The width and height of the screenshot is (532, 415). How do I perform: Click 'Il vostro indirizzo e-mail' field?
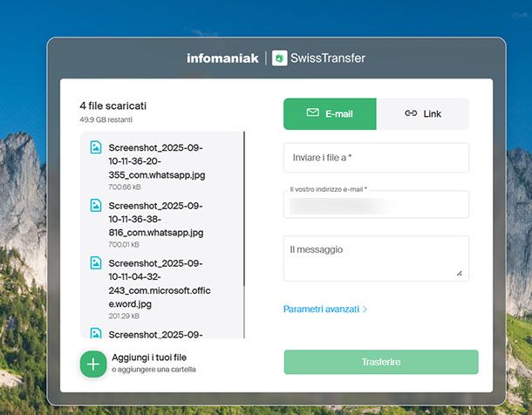[x=376, y=204]
